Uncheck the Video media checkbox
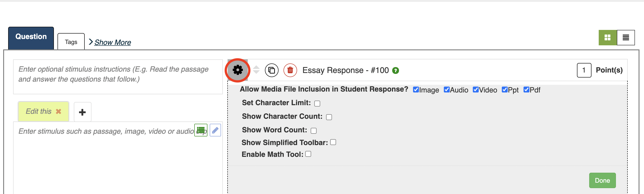The height and width of the screenshot is (194, 644). click(476, 90)
